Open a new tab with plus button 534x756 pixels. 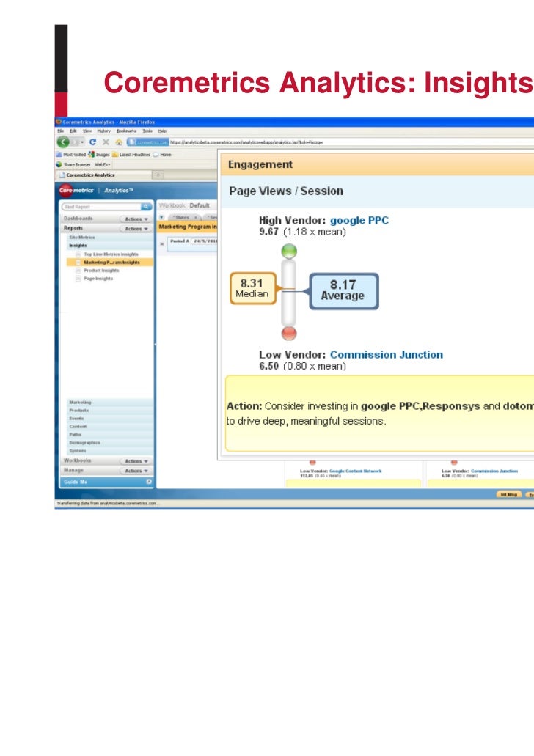coord(158,175)
